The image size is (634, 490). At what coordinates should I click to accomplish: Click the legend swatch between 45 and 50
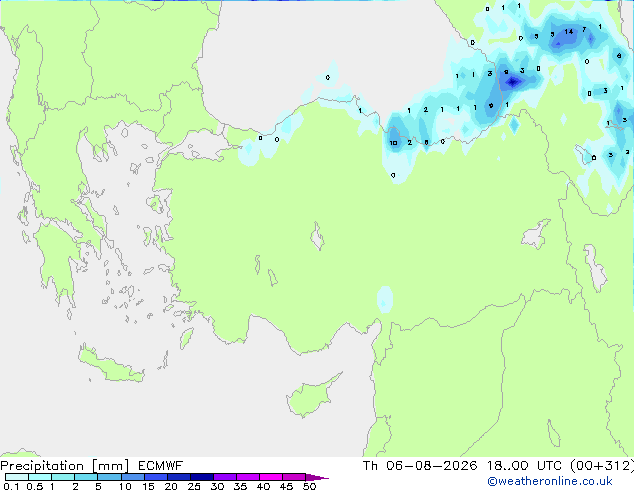pyautogui.click(x=294, y=477)
